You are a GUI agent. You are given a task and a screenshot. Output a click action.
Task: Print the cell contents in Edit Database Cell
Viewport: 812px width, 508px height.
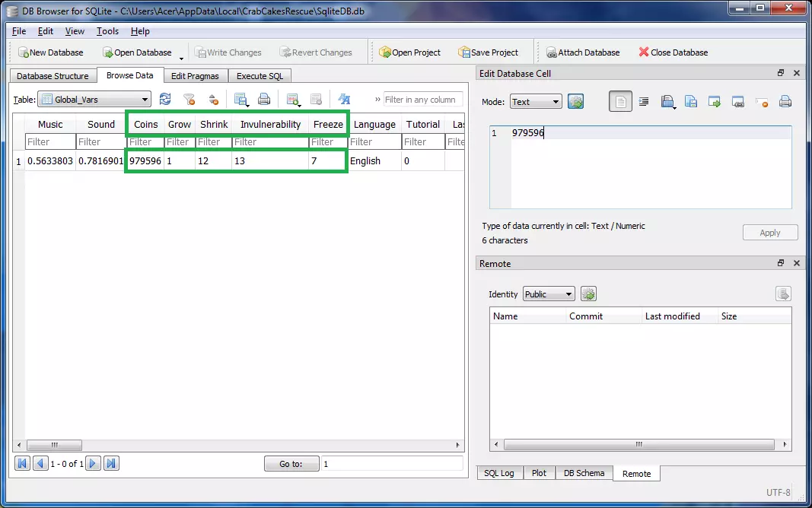785,101
